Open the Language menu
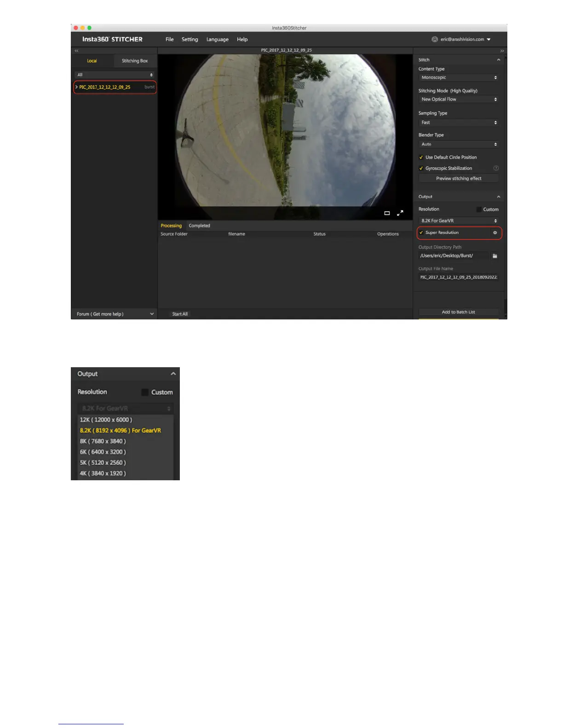The width and height of the screenshot is (563, 728). click(218, 40)
